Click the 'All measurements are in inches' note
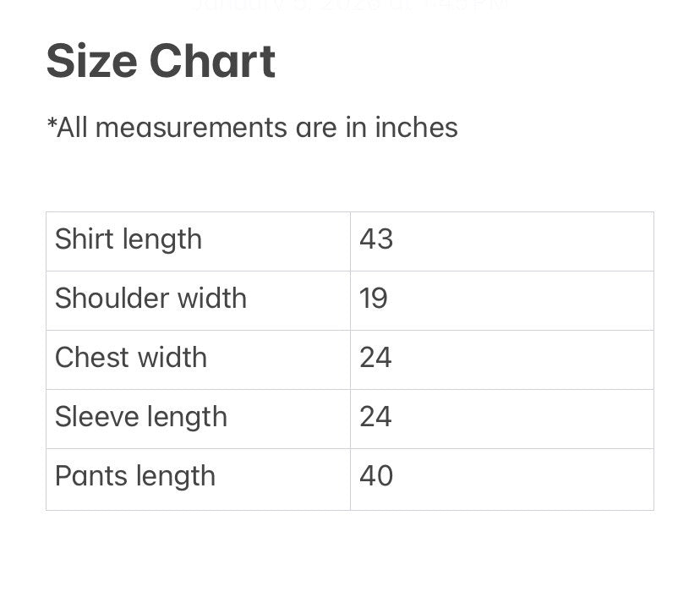 (252, 128)
